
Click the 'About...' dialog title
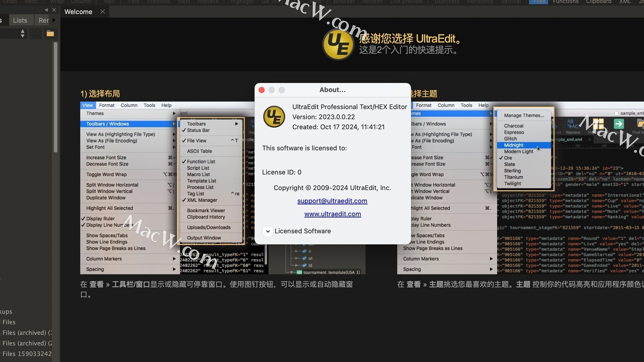coord(332,90)
